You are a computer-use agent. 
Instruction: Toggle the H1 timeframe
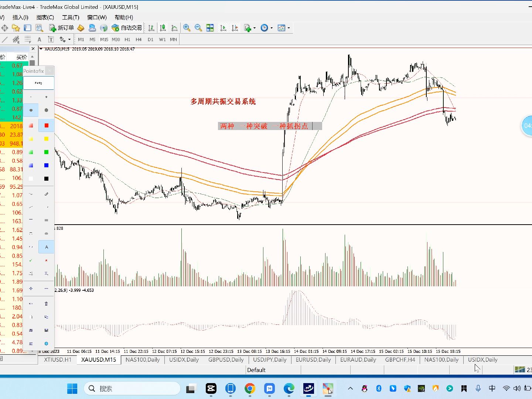(x=127, y=40)
